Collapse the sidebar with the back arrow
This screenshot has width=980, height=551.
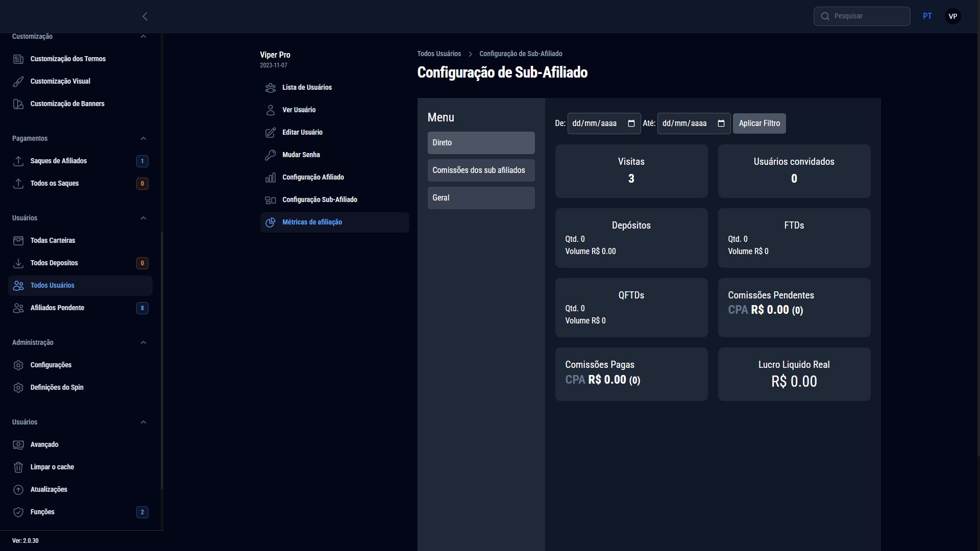pos(145,16)
